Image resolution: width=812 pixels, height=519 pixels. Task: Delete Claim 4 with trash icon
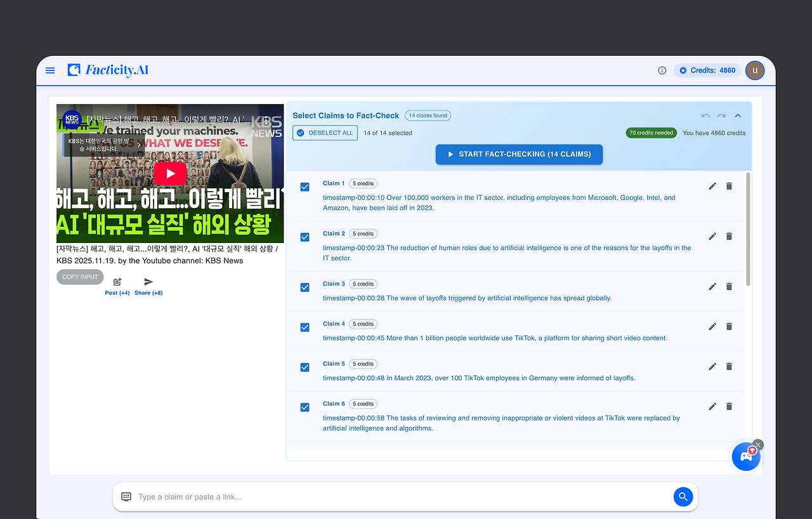pos(729,326)
